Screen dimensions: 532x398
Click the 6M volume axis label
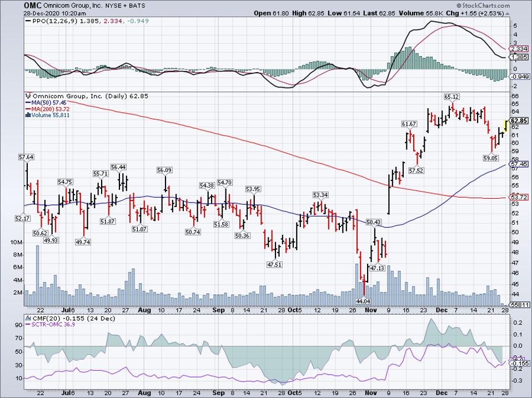18,267
